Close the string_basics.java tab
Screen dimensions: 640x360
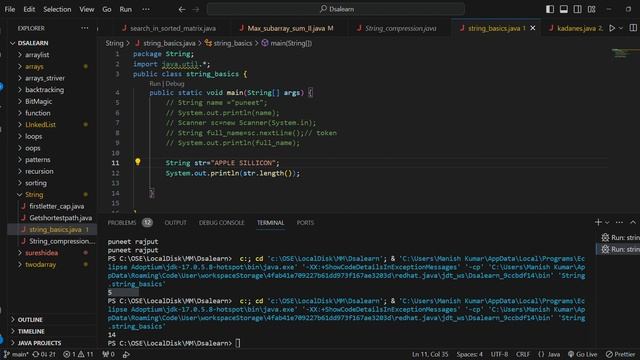pyautogui.click(x=533, y=28)
